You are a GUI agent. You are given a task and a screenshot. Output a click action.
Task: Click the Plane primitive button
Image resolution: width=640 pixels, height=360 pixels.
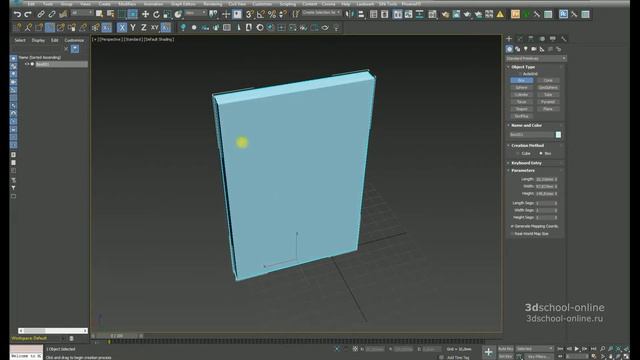[548, 109]
